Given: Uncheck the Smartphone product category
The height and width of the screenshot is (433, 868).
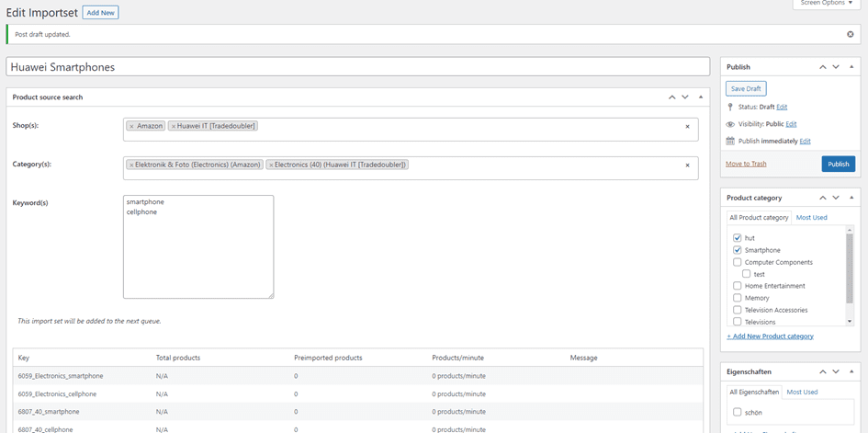Looking at the screenshot, I should [x=737, y=250].
